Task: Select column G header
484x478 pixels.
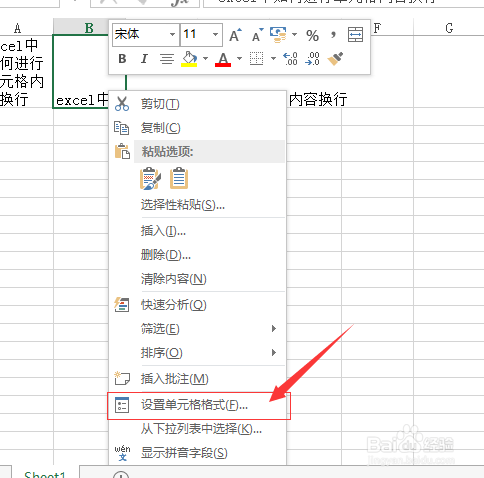Action: [x=449, y=28]
